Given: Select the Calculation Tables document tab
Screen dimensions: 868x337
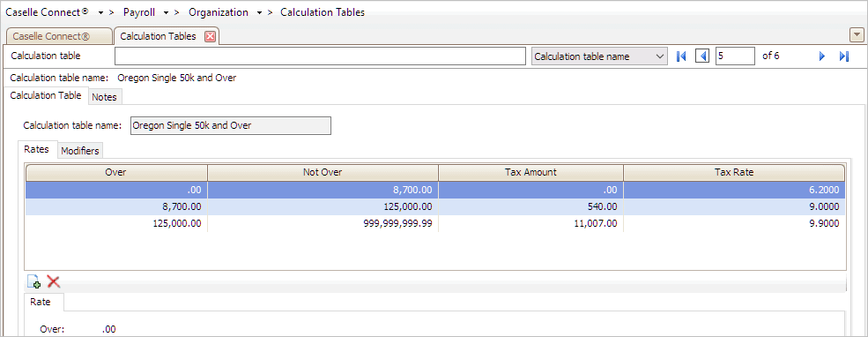Looking at the screenshot, I should [x=159, y=36].
